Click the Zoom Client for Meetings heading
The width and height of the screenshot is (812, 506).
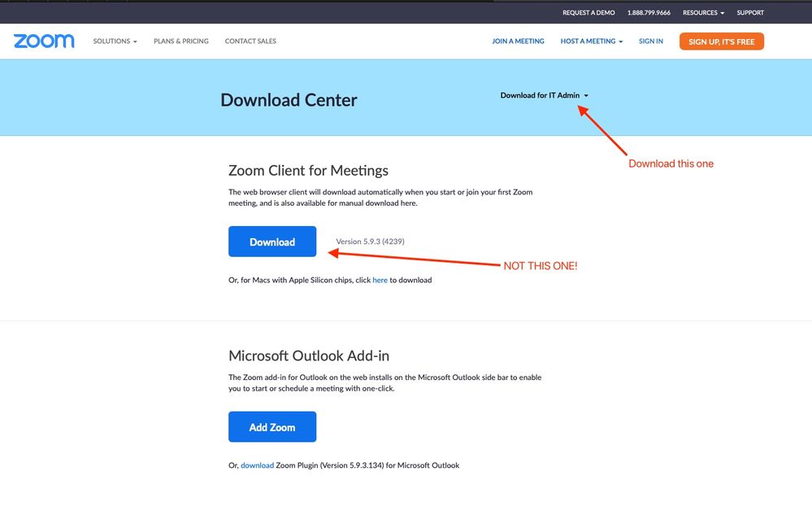click(x=309, y=171)
